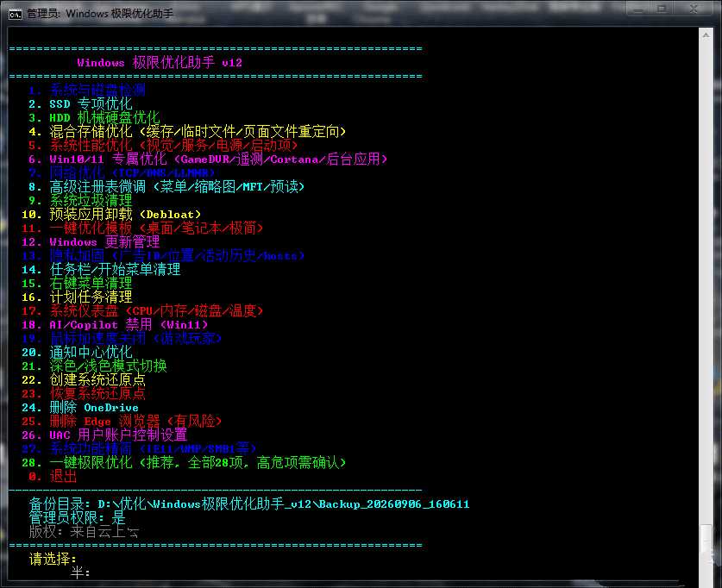Select menu line '24. 删除 OneDrive'
The width and height of the screenshot is (722, 588).
click(80, 408)
